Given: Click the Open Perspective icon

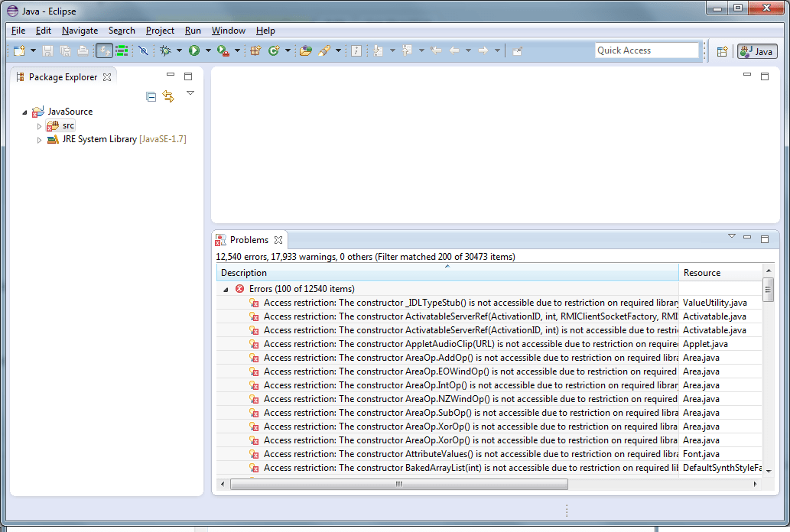Looking at the screenshot, I should point(722,51).
